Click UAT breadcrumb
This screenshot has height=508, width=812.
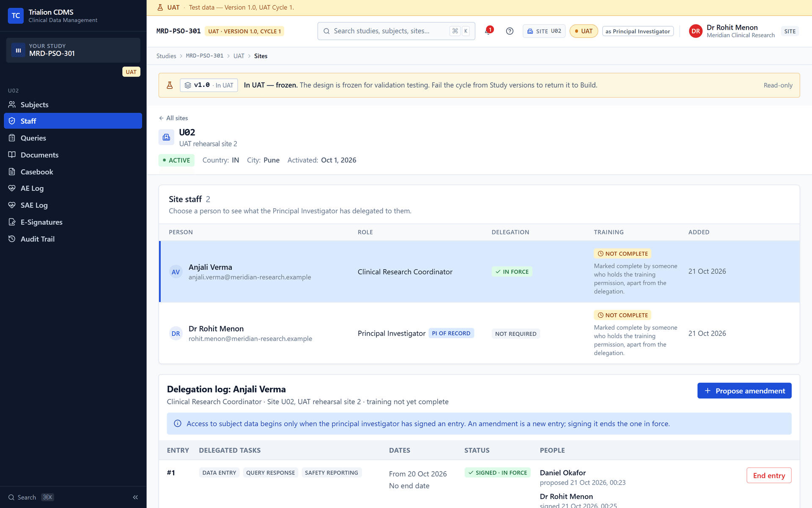(239, 56)
